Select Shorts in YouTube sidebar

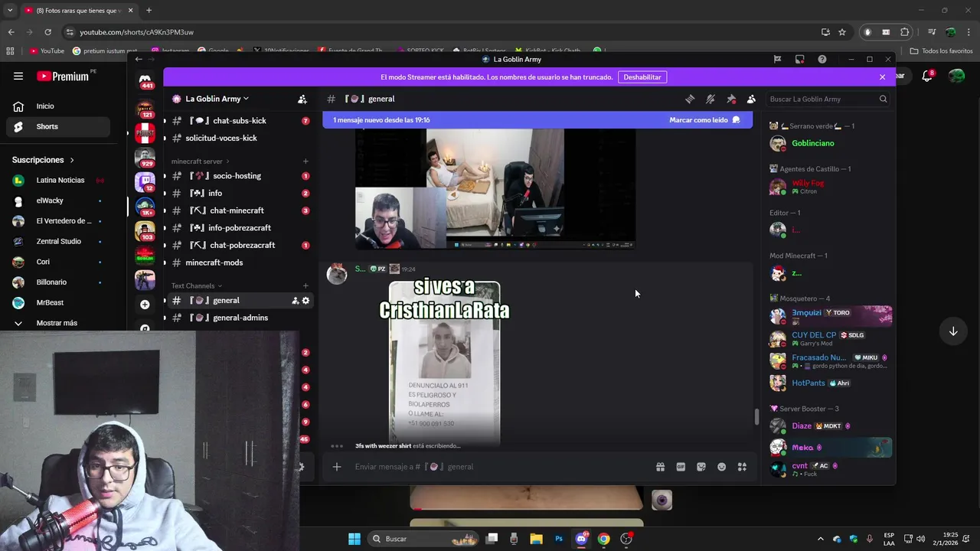[x=58, y=127]
